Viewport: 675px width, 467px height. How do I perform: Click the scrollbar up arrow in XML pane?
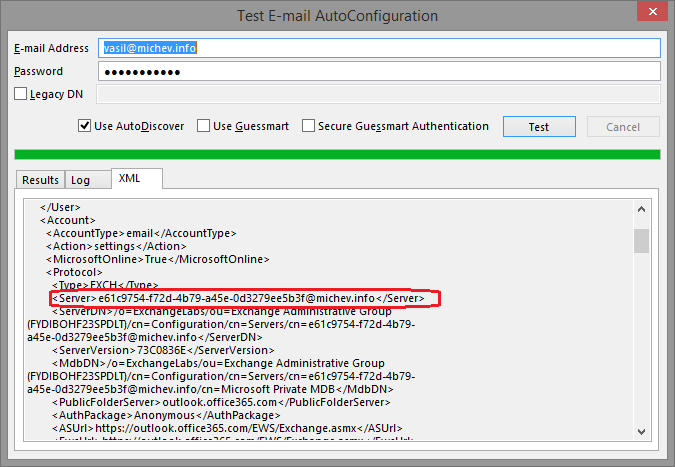(x=641, y=208)
